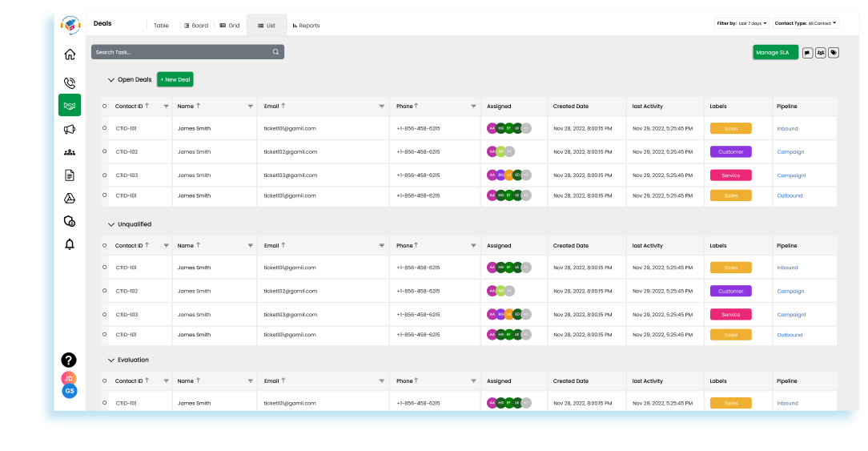
Task: Click the New Deal button
Action: (175, 79)
